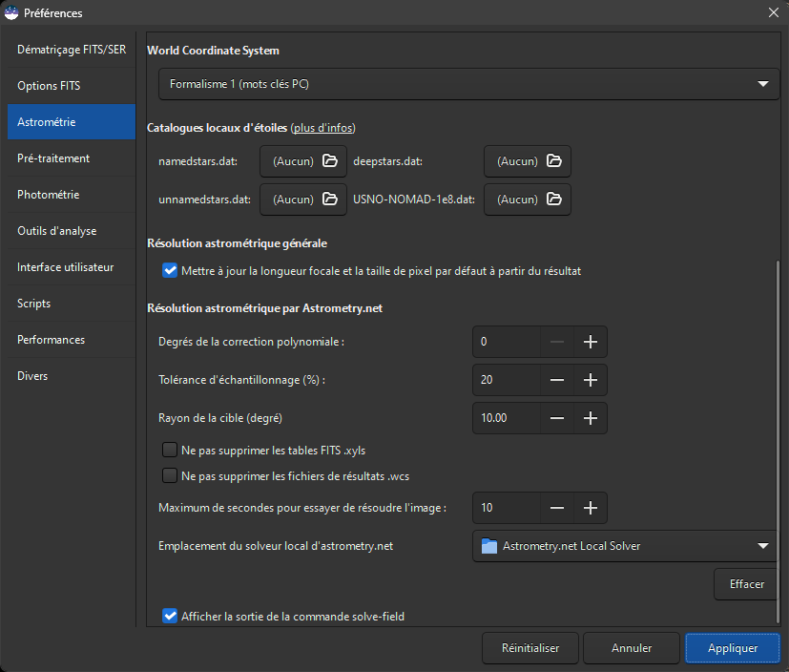Viewport: 789px width, 672px height.
Task: Decrease sampling tolerance with minus button
Action: tap(557, 380)
